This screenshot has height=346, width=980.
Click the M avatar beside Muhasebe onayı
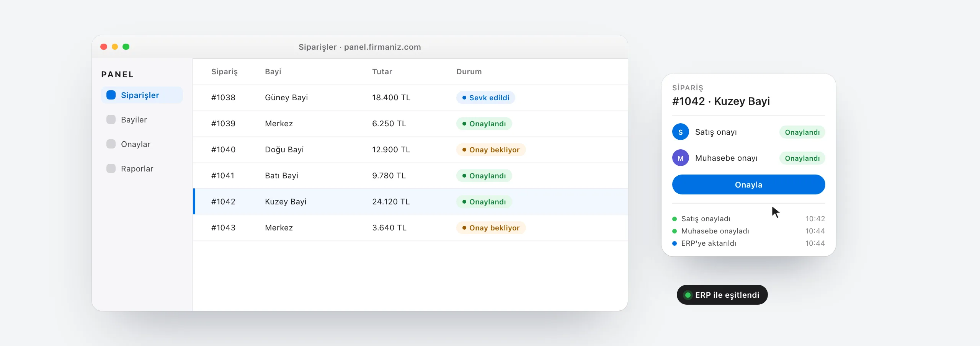click(x=681, y=158)
